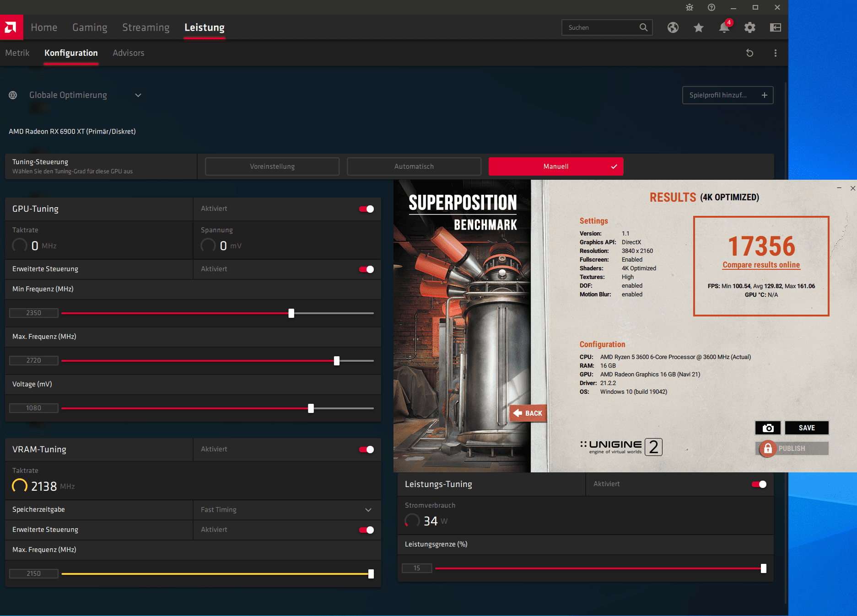857x616 pixels.
Task: Disable the GPU-Tuning toggle
Action: tap(367, 209)
